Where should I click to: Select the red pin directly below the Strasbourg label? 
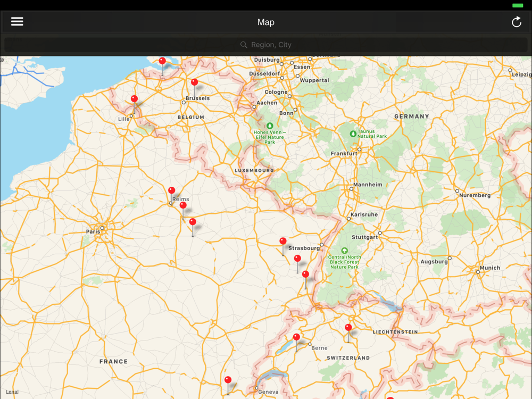(297, 259)
